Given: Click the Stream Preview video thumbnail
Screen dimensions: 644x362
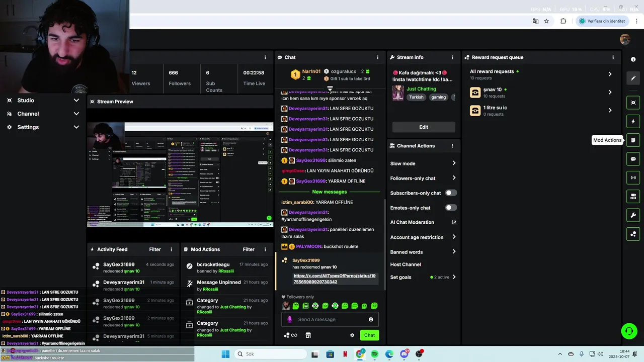Looking at the screenshot, I should pyautogui.click(x=180, y=174).
